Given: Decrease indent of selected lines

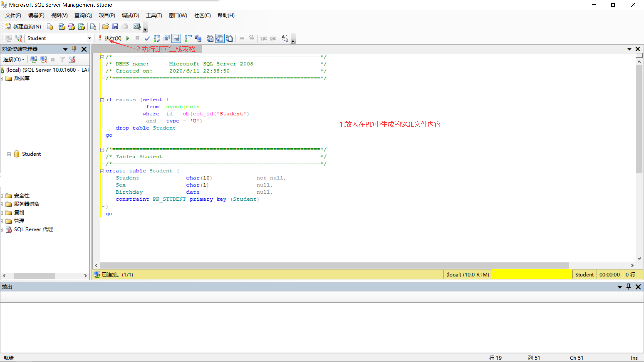Looking at the screenshot, I should pos(263,38).
